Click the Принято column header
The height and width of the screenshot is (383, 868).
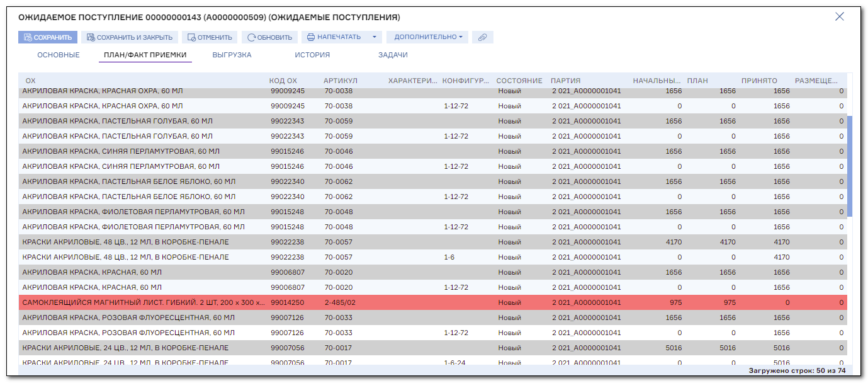tap(759, 81)
